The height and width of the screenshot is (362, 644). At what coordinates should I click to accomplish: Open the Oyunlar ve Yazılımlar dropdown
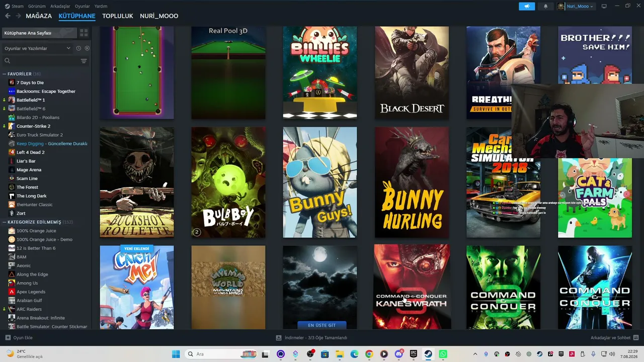(37, 48)
